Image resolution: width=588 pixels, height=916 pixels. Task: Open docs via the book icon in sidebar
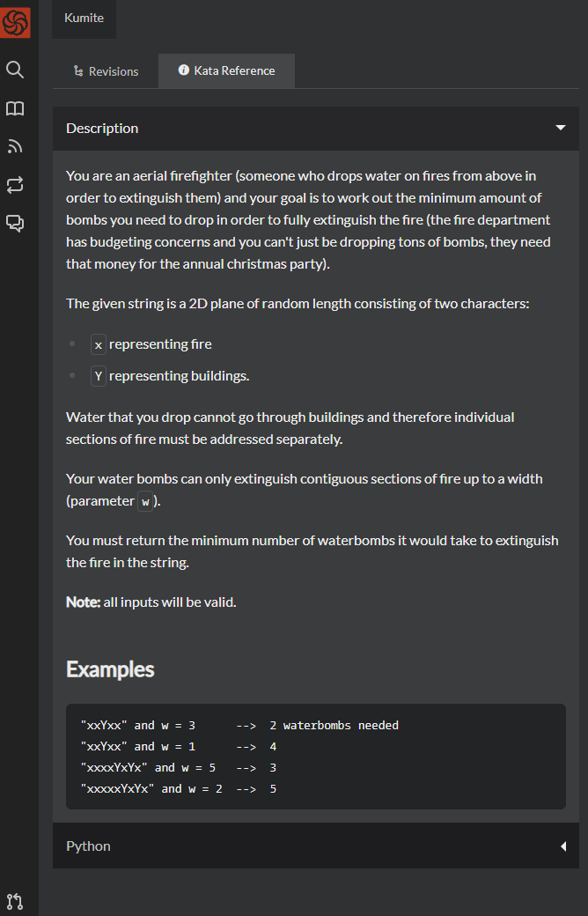tap(15, 108)
